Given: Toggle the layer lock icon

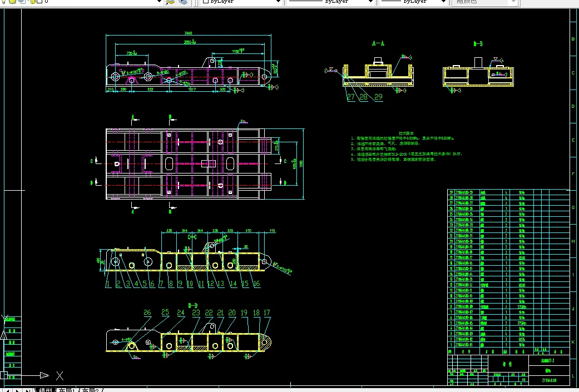Looking at the screenshot, I should tap(32, 1).
